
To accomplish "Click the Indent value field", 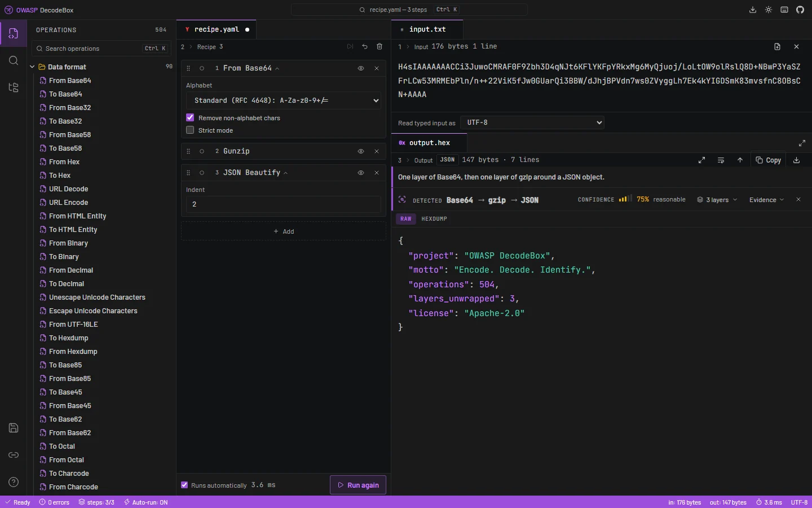I will point(284,204).
